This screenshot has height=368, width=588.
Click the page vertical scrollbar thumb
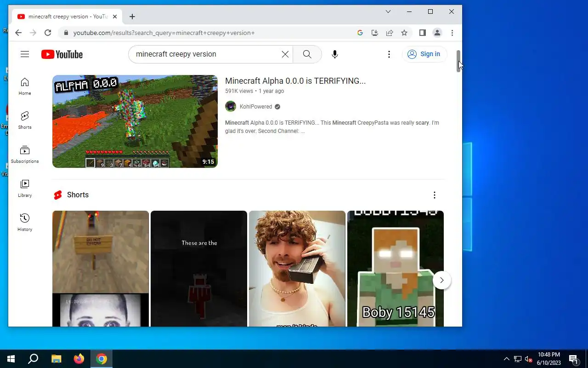[458, 61]
